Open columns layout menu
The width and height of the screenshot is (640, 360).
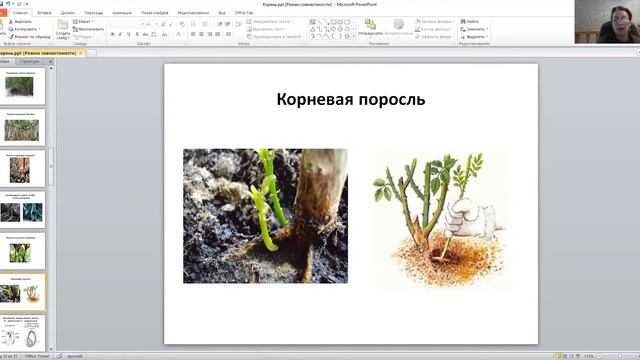point(229,34)
